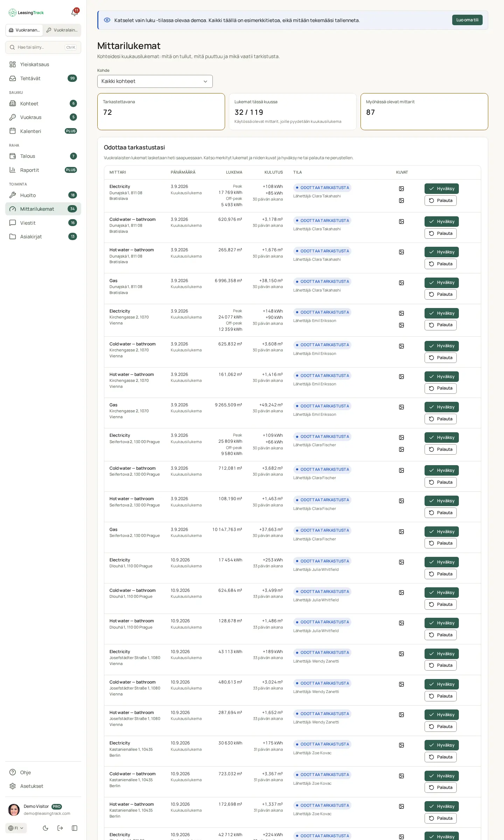View photo for Electricity at Dlouhá 1
This screenshot has height=840, width=504.
coord(401,562)
